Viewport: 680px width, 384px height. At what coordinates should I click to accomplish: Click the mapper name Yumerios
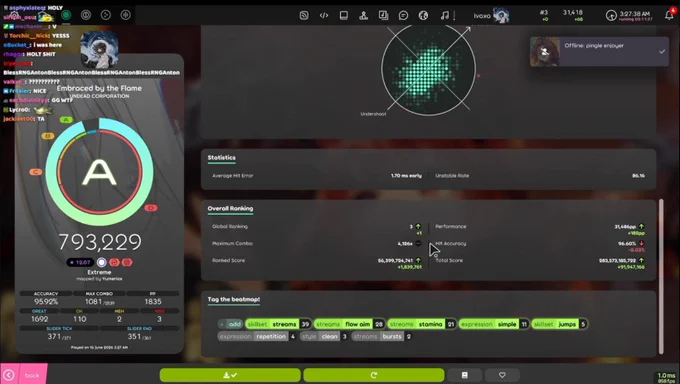coord(112,279)
